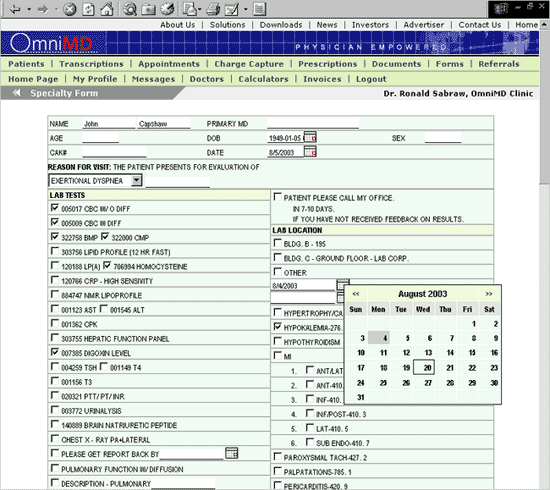Open the Edit icon dropdown arrow
The image size is (550, 490).
246,9
